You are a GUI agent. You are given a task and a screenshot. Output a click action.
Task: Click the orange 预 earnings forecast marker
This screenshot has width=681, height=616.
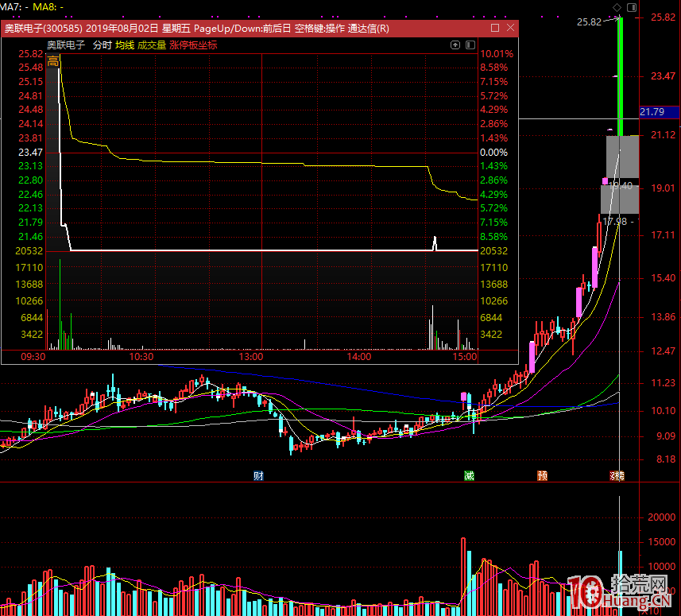click(542, 475)
